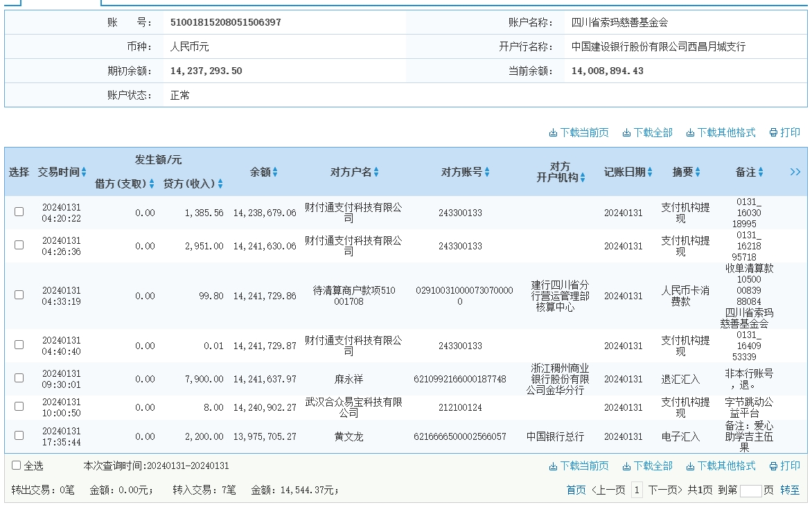This screenshot has width=812, height=505.
Task: Sort by 对方开户机构 column arrows
Action: click(583, 177)
